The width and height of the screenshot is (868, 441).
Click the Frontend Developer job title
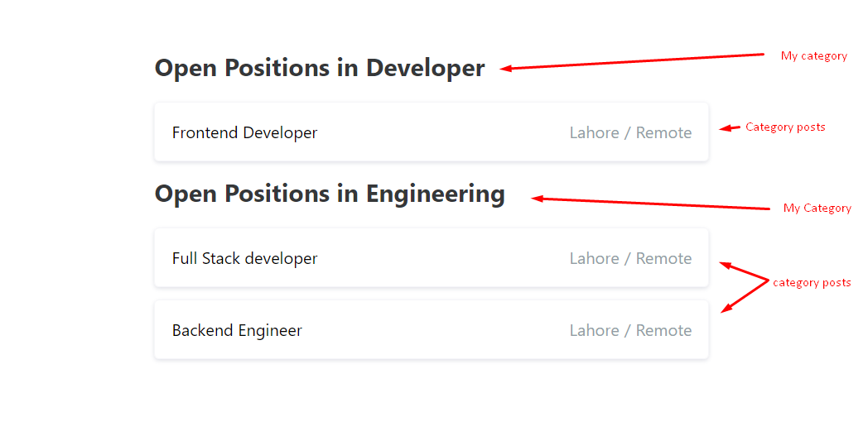(244, 132)
